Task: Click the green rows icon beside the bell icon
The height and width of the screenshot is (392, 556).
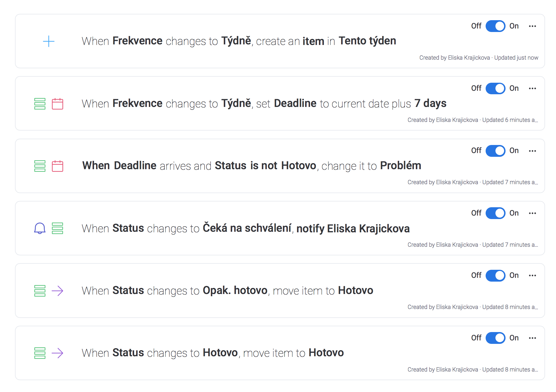Action: point(57,228)
